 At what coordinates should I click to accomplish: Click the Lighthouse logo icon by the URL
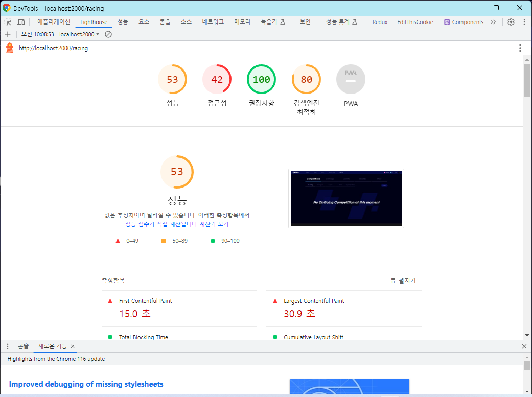[x=10, y=48]
